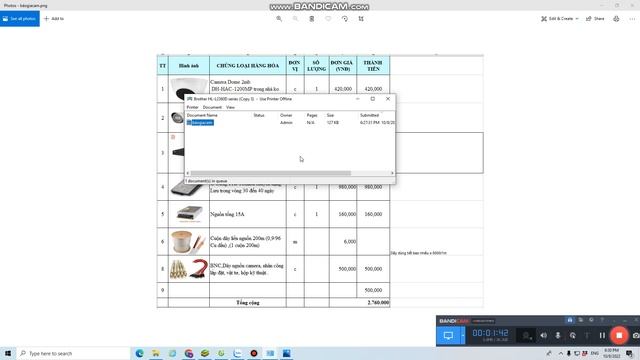This screenshot has height=360, width=640.
Task: Switch to Photos app on taskbar
Action: click(x=287, y=353)
